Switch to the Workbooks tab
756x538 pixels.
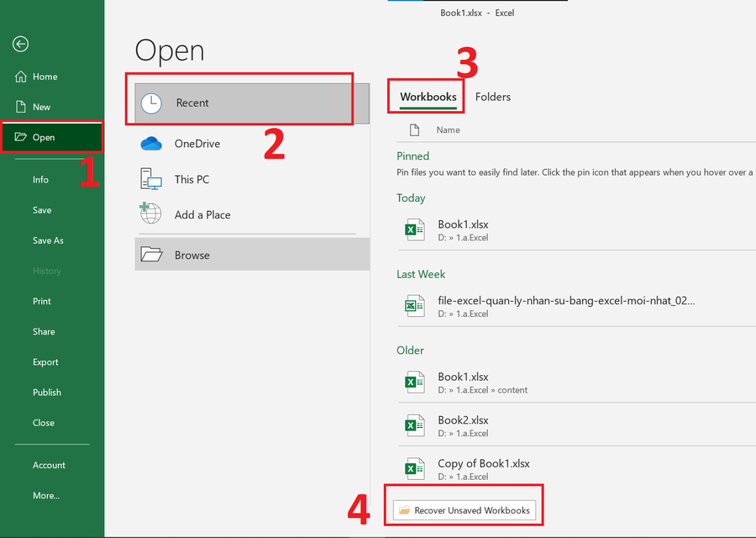point(428,97)
